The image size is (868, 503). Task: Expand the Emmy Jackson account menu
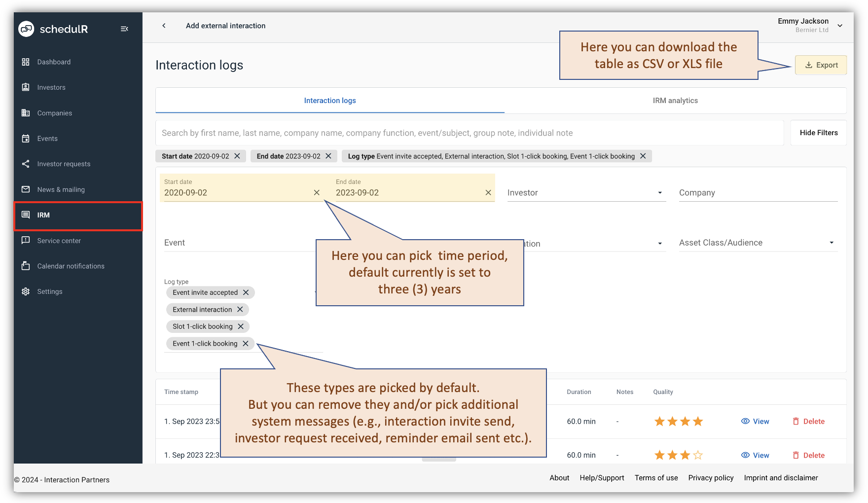[840, 25]
